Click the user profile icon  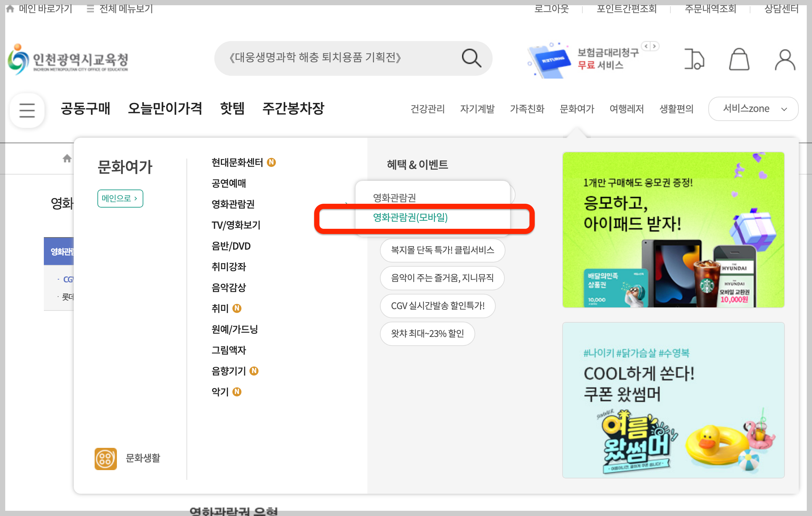(785, 59)
